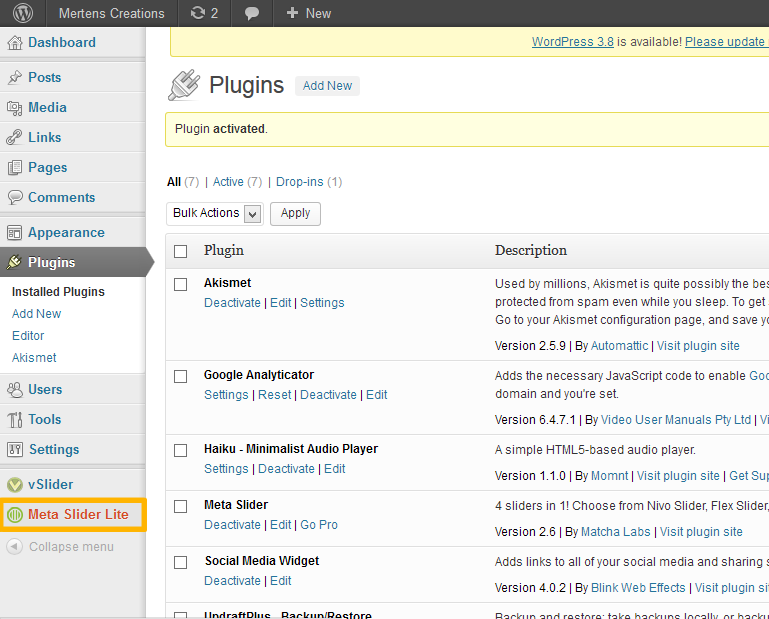This screenshot has height=619, width=769.
Task: Click the Dashboard house icon
Action: click(15, 43)
